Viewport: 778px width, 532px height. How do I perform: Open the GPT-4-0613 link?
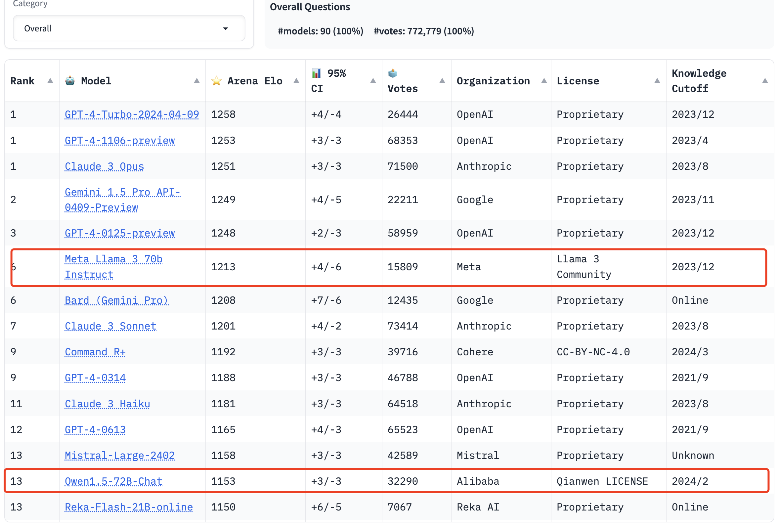click(95, 430)
